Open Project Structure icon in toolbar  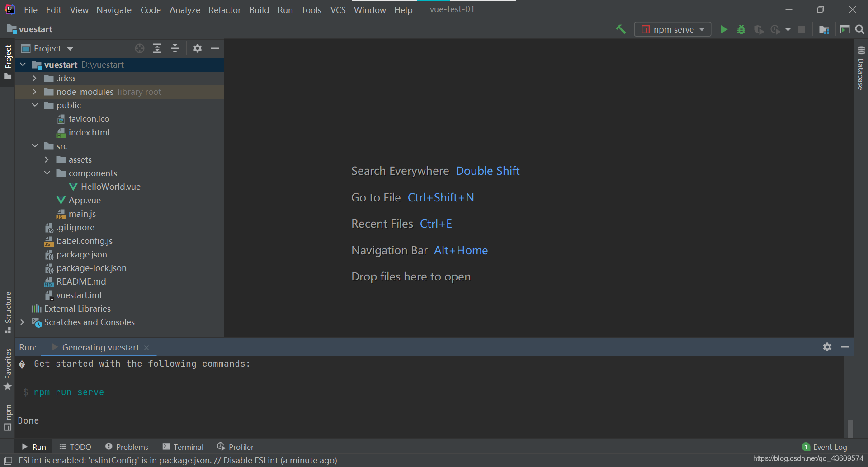(x=824, y=29)
